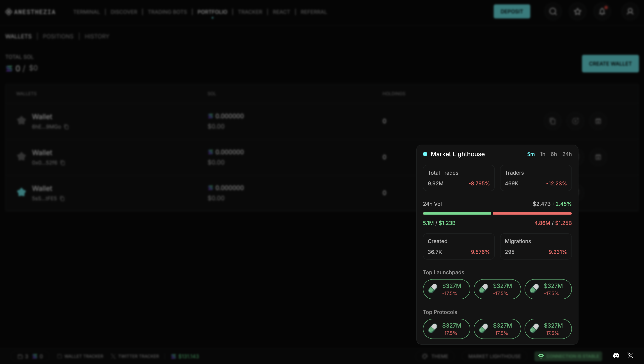644x364 pixels.
Task: Click the Deposit button
Action: point(511,11)
